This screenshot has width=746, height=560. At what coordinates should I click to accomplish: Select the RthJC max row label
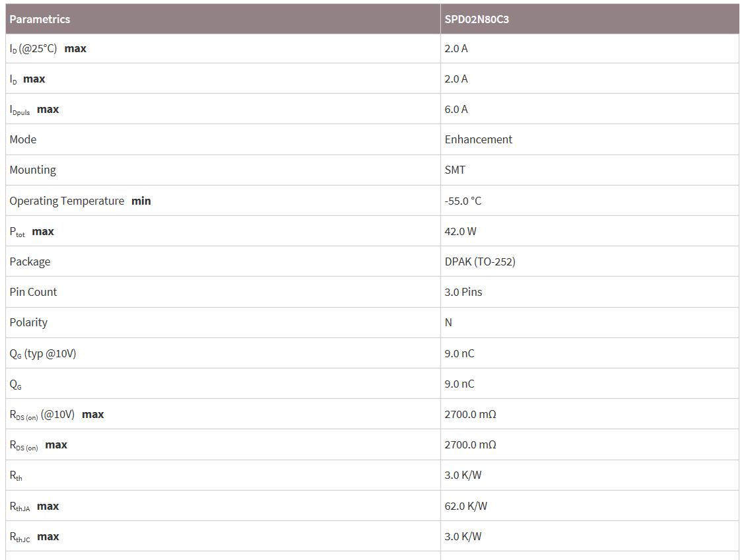34,537
